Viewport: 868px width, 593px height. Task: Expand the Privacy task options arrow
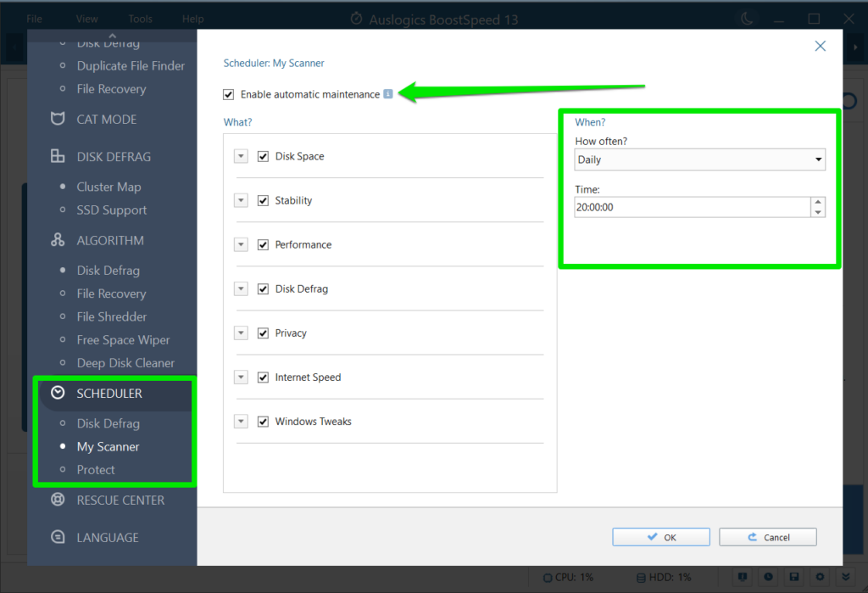pyautogui.click(x=240, y=333)
